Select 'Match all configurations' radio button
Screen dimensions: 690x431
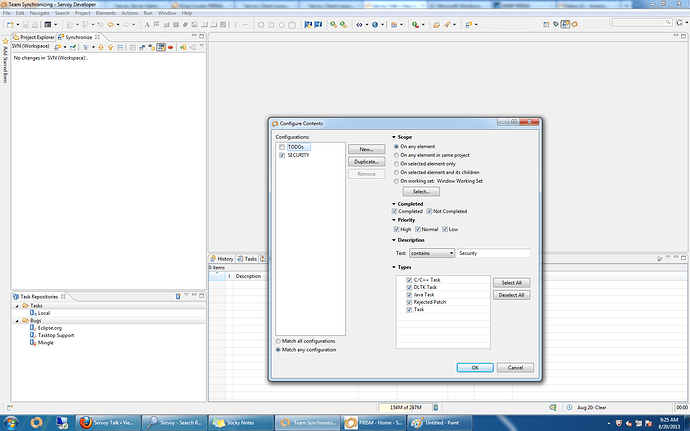click(x=278, y=341)
